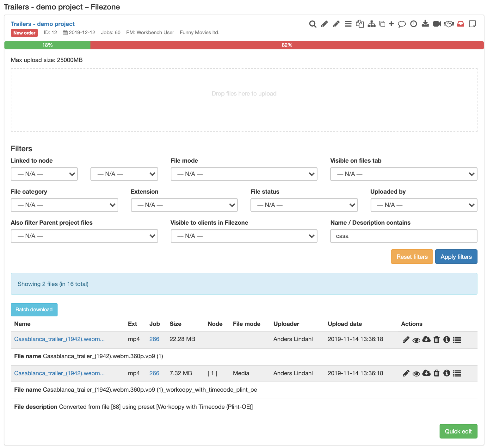
Task: Open project search via magnifier icon
Action: pos(312,24)
